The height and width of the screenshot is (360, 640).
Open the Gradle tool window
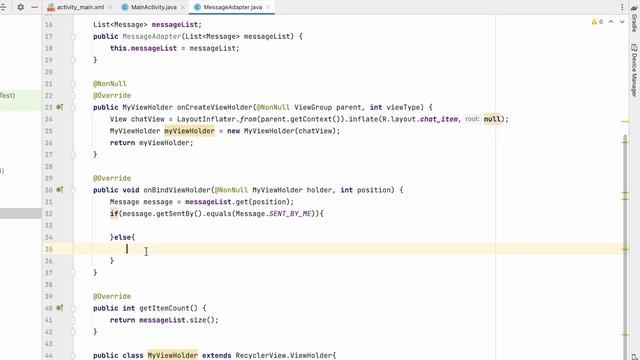point(635,19)
